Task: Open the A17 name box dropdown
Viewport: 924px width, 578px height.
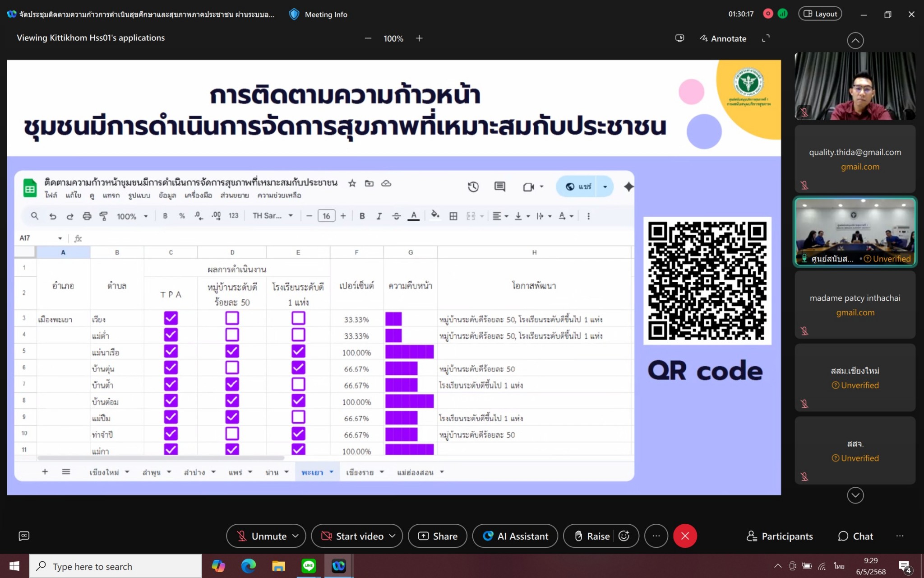Action: 60,238
